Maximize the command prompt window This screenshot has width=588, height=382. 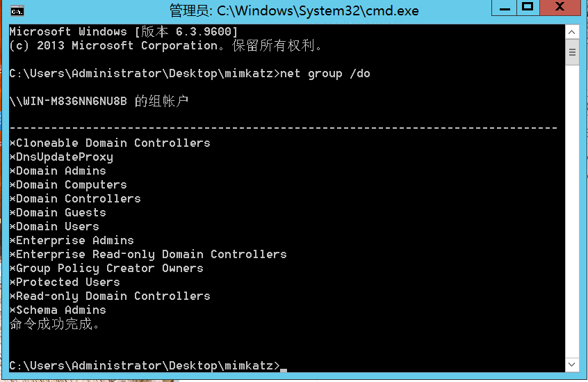tap(528, 8)
